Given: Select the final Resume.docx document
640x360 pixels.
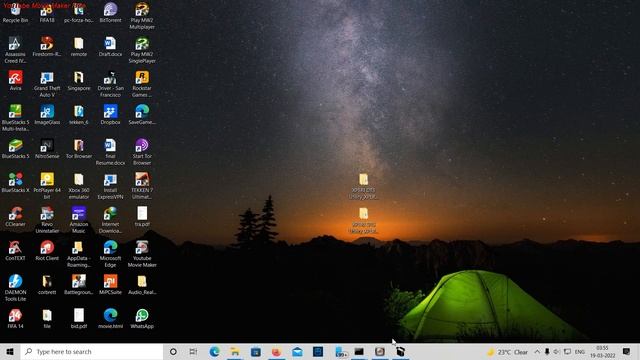Looking at the screenshot, I should coord(110,151).
